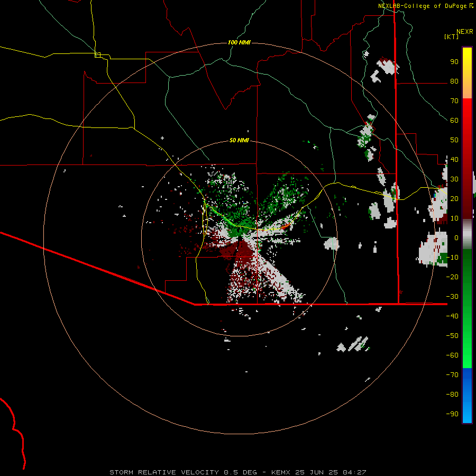This screenshot has width=476, height=476.
Task: Click the -80 value on the velocity scale
Action: pyautogui.click(x=452, y=395)
